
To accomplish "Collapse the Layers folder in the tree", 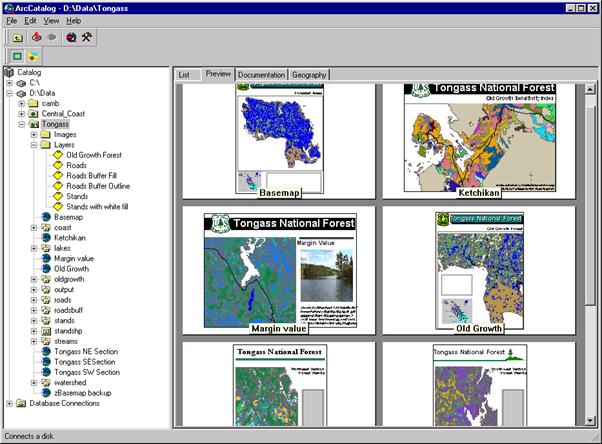I will [x=34, y=145].
